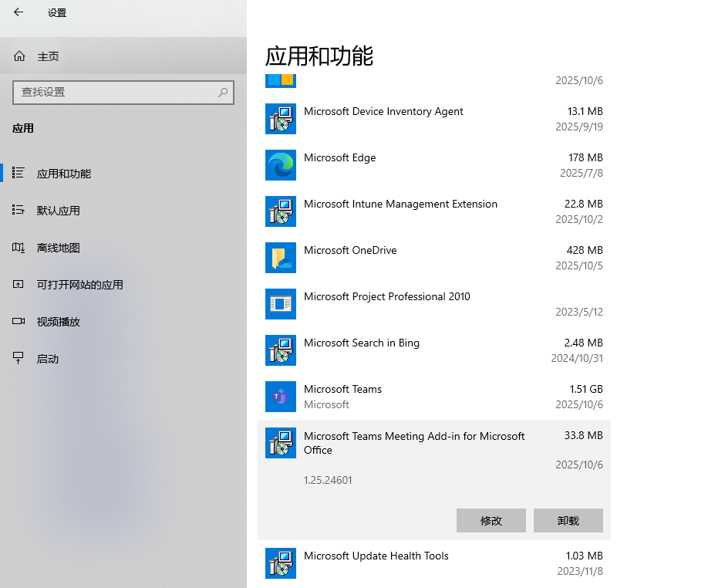725x588 pixels.
Task: Open the 默认应用 settings page
Action: pyautogui.click(x=59, y=211)
